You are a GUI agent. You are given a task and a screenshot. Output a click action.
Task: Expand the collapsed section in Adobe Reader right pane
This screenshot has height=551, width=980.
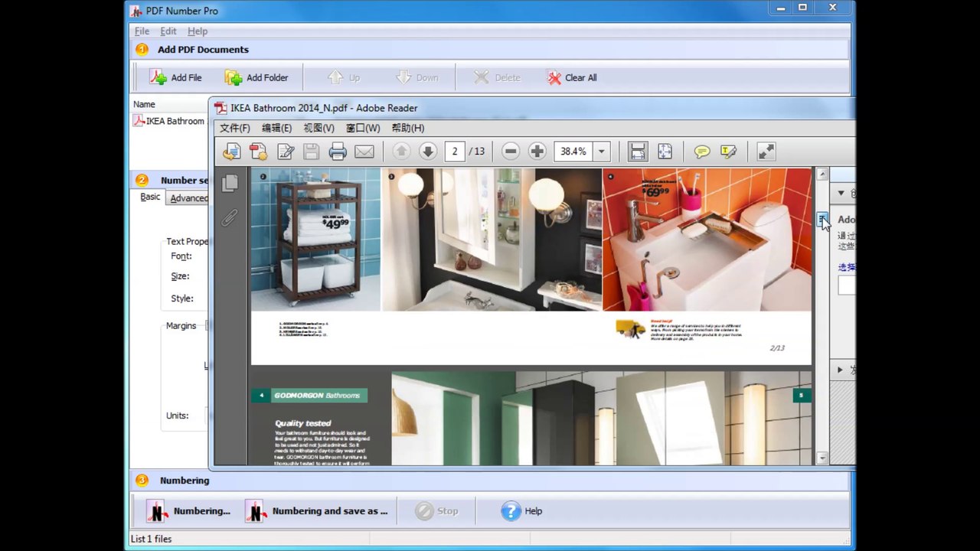point(840,370)
